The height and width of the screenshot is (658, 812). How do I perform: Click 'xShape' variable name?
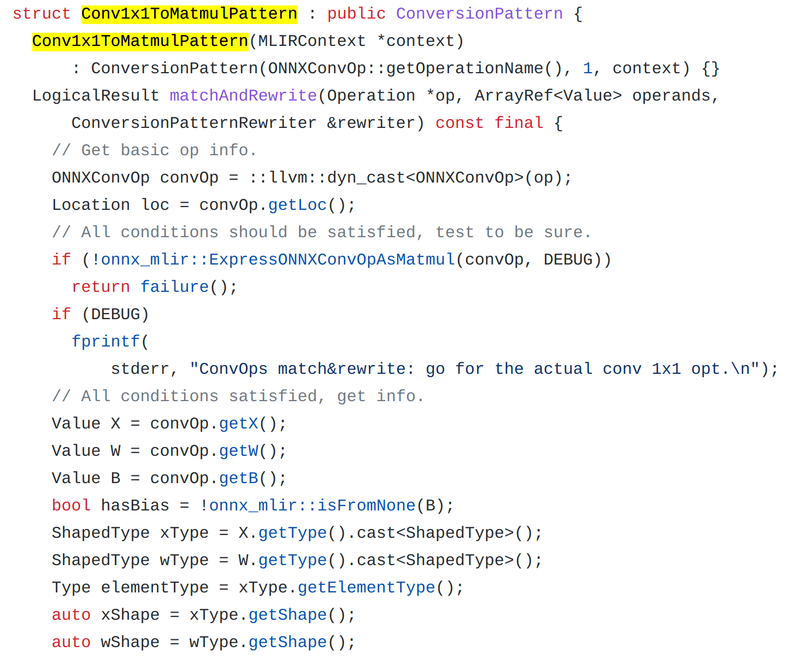[130, 615]
